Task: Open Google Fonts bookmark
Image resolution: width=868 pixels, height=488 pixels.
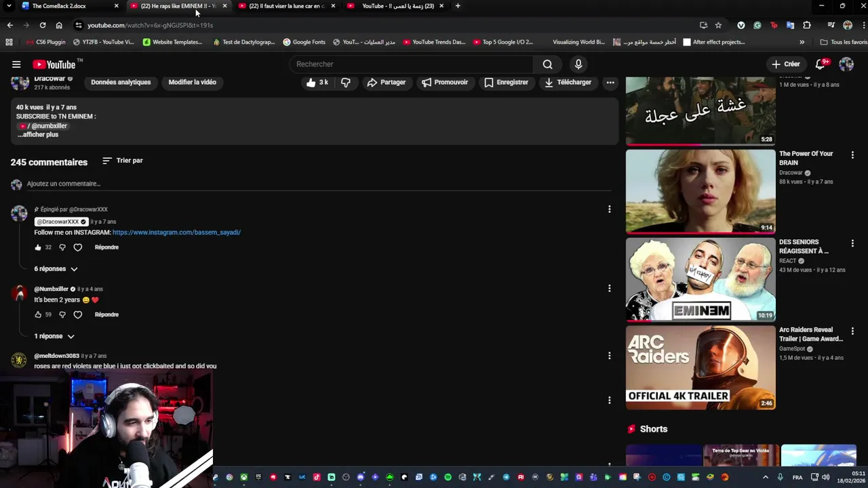Action: [x=304, y=42]
